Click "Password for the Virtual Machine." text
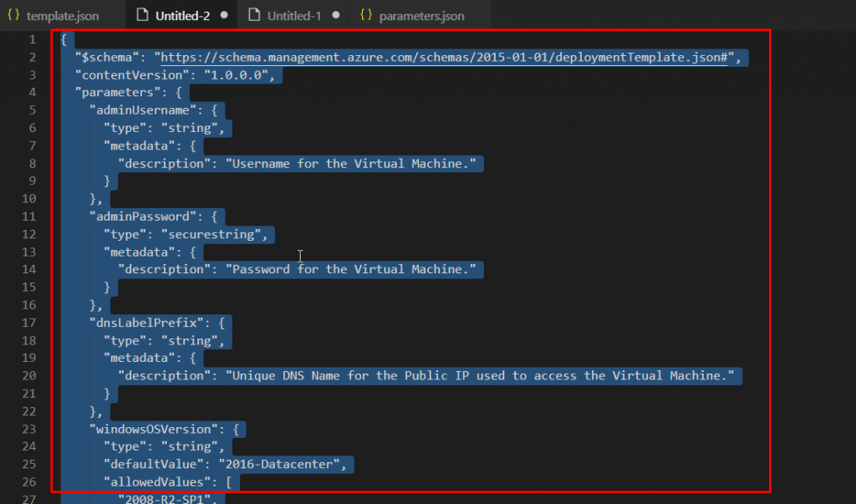Viewport: 856px width, 504px height. [x=351, y=269]
